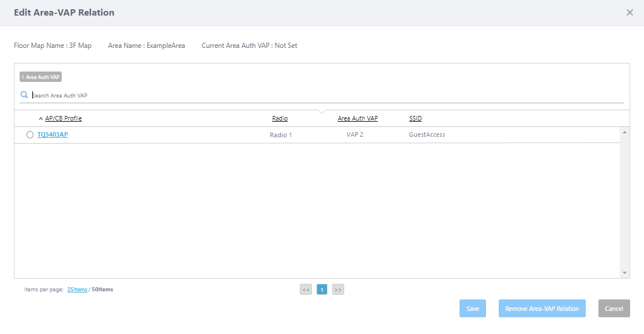Viewport: 644px width, 334px height.
Task: Sort table by SSID column header
Action: click(x=415, y=118)
